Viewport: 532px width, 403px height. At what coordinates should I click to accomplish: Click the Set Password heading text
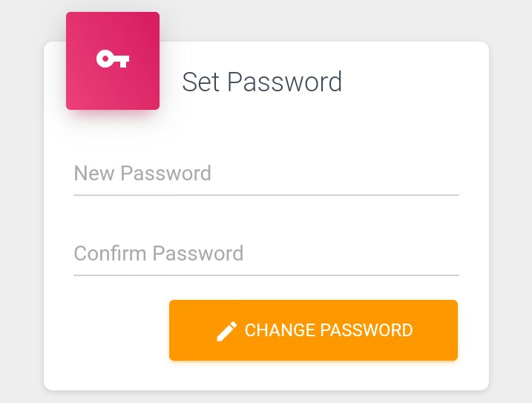pyautogui.click(x=262, y=82)
